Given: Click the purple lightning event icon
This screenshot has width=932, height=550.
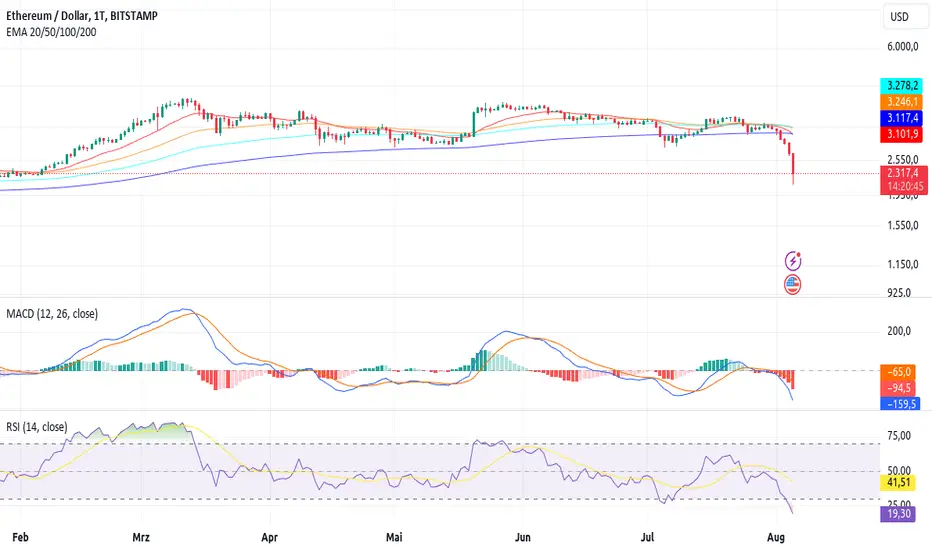Looking at the screenshot, I should pos(793,261).
